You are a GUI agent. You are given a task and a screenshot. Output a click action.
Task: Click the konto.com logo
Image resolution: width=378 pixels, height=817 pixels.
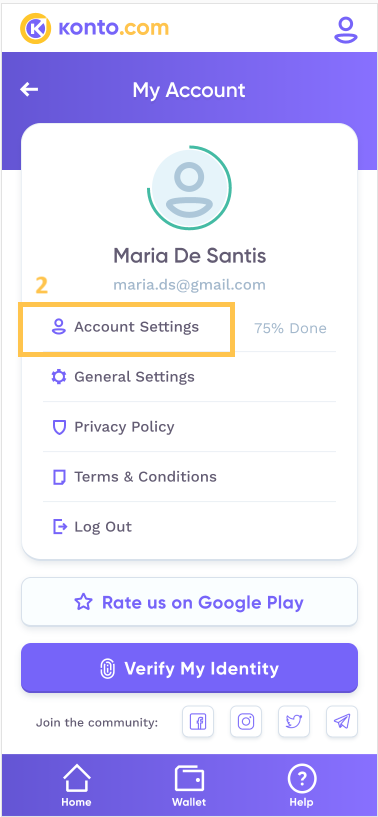[x=94, y=28]
